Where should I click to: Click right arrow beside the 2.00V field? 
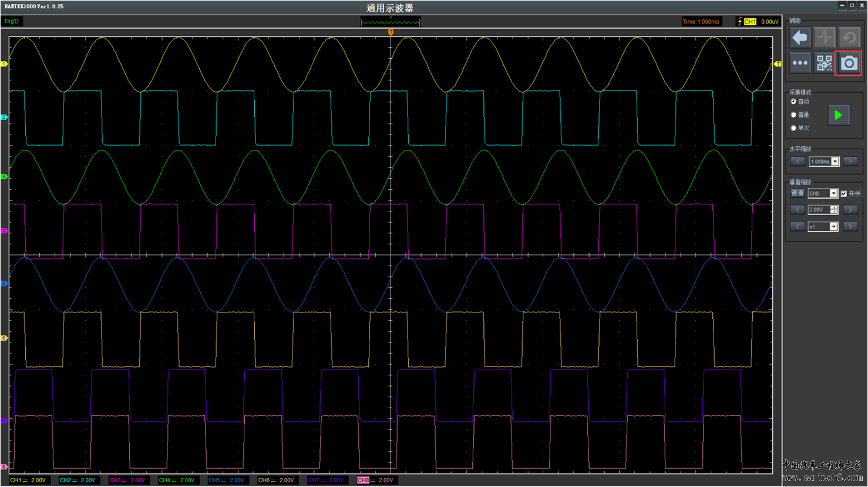(x=850, y=210)
